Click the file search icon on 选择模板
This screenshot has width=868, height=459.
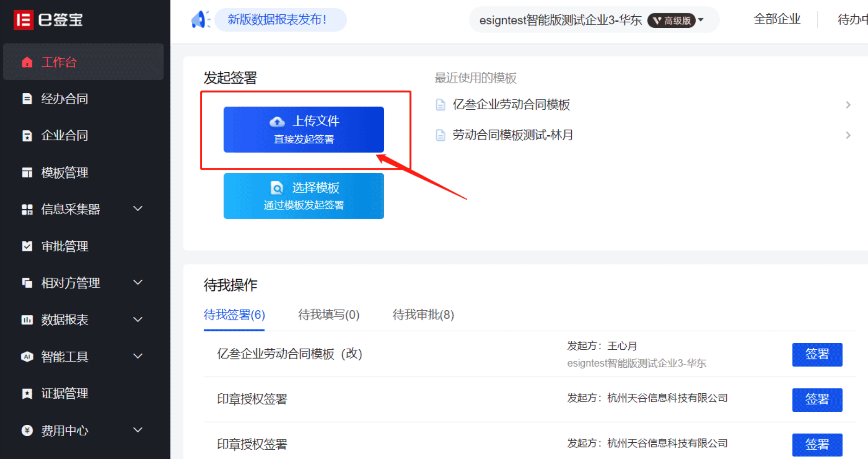pos(277,188)
